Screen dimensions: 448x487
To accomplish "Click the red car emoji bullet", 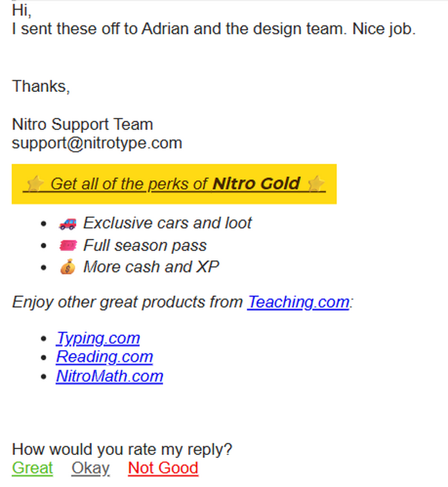I will click(x=68, y=223).
